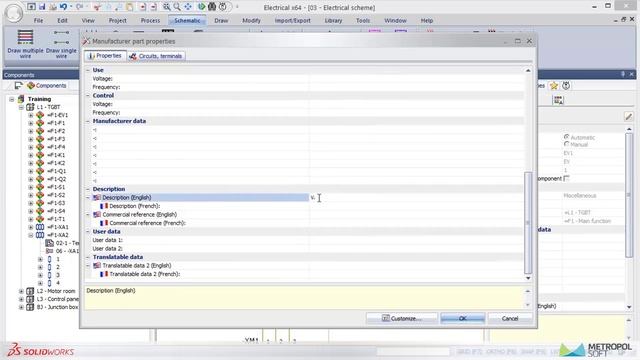The height and width of the screenshot is (360, 640).
Task: Expand the L3 - Control panel node
Action: tap(21, 299)
